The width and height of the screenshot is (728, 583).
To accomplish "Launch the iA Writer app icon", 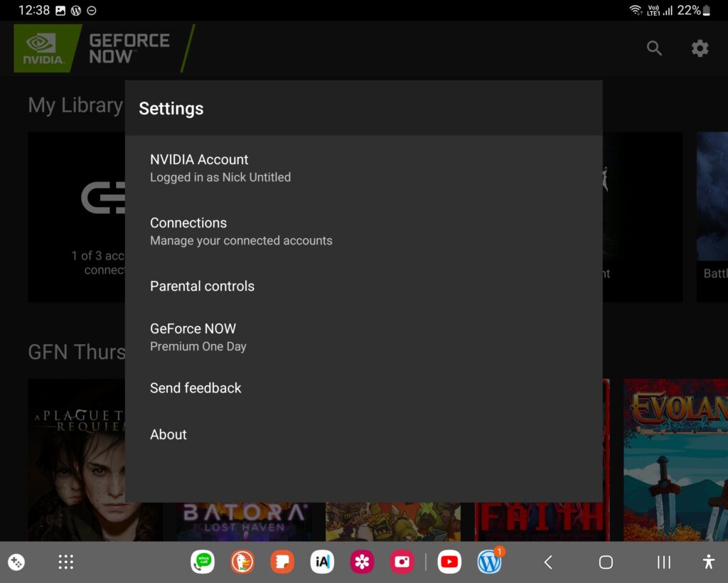I will tap(322, 562).
